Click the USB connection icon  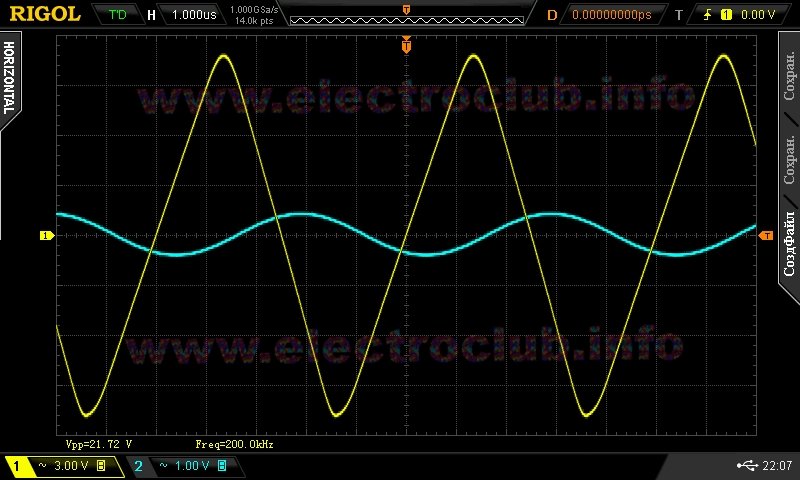(747, 465)
